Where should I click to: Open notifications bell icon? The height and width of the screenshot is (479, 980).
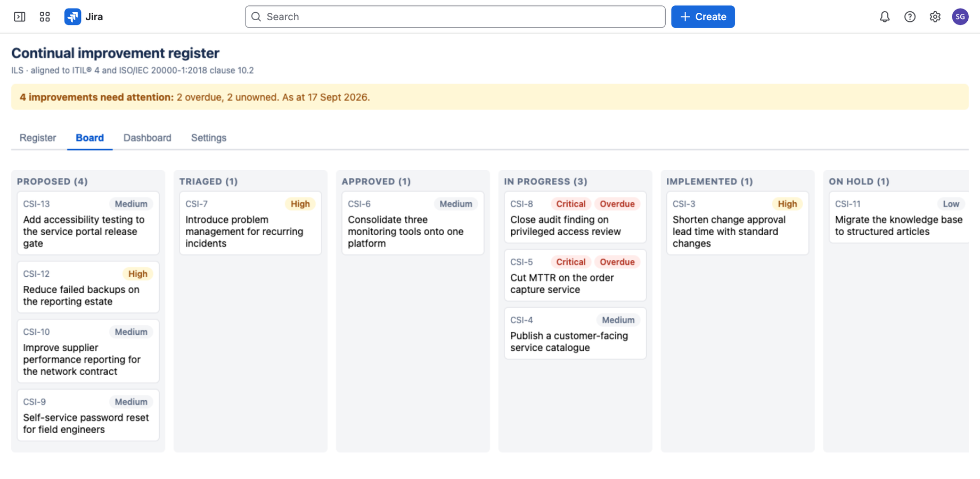[885, 16]
